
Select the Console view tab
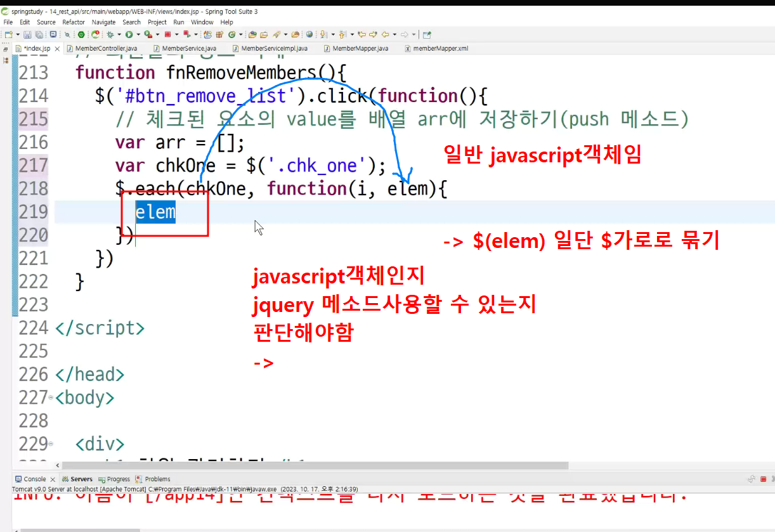[35, 479]
